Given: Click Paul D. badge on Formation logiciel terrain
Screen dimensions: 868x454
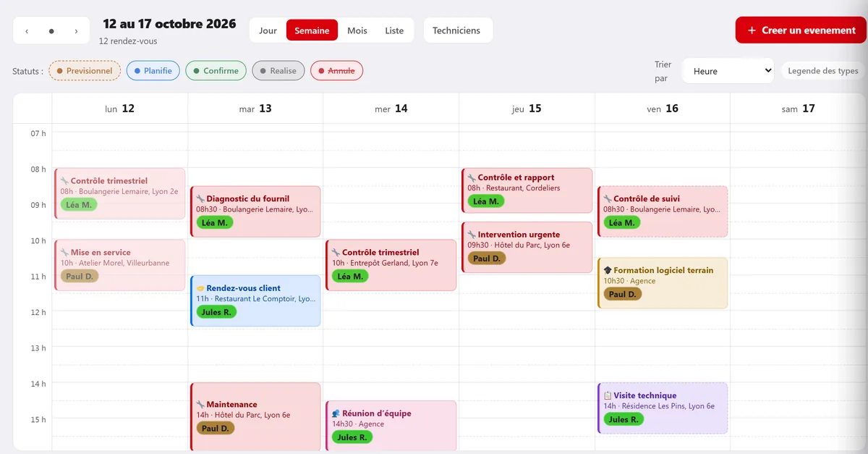Looking at the screenshot, I should point(623,294).
